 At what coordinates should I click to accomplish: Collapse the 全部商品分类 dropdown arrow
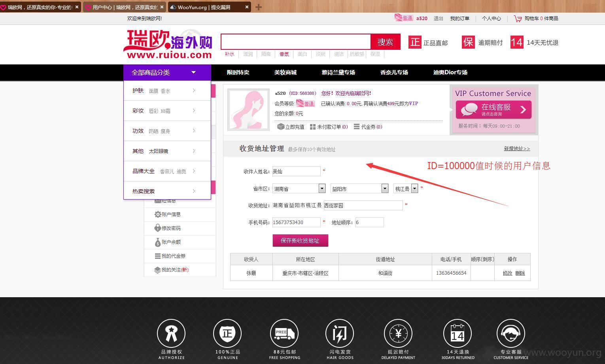[193, 72]
